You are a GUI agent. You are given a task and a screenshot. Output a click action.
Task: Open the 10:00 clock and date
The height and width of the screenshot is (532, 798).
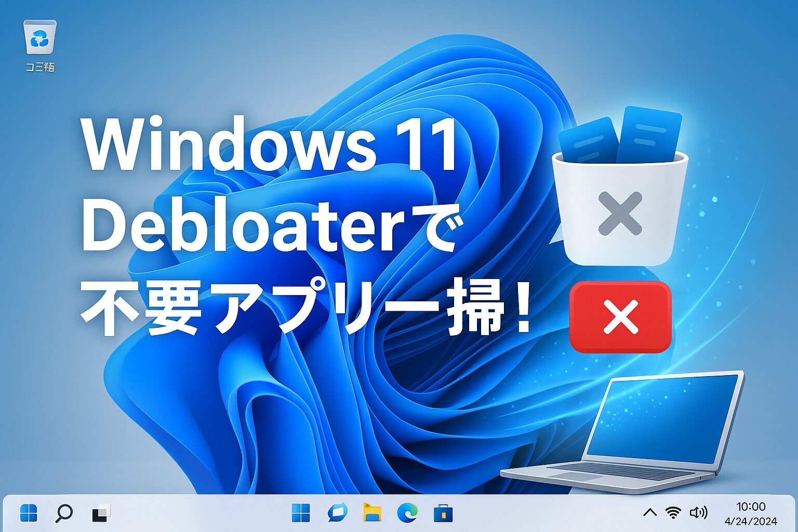tap(751, 514)
